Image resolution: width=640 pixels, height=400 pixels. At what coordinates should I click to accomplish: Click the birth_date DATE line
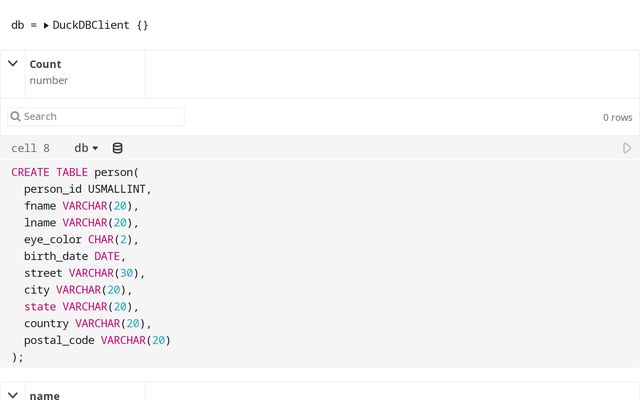(75, 256)
